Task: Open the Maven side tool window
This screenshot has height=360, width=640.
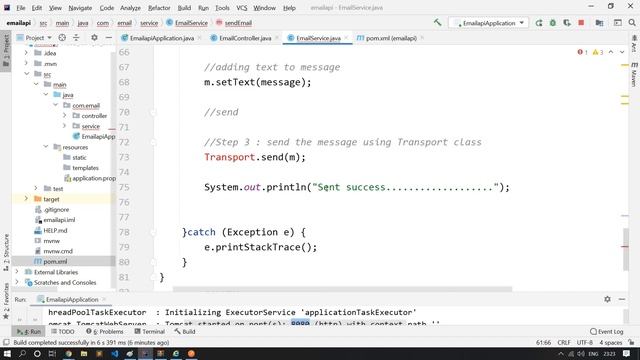Action: (x=634, y=74)
